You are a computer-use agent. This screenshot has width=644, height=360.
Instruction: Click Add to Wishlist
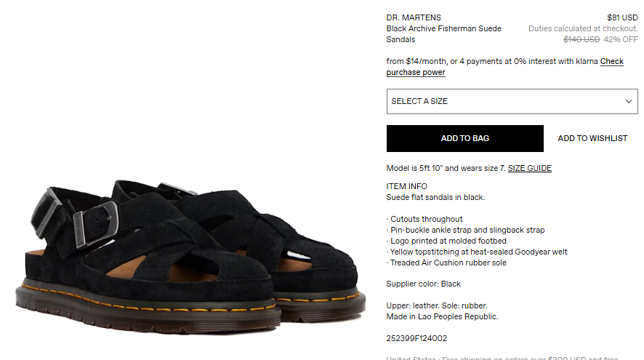coord(592,138)
